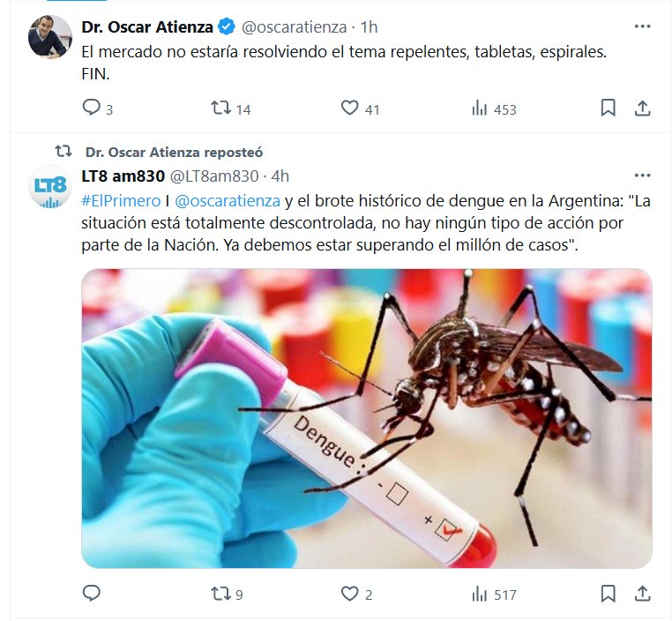Open the LT8 am830 account name

point(123,176)
